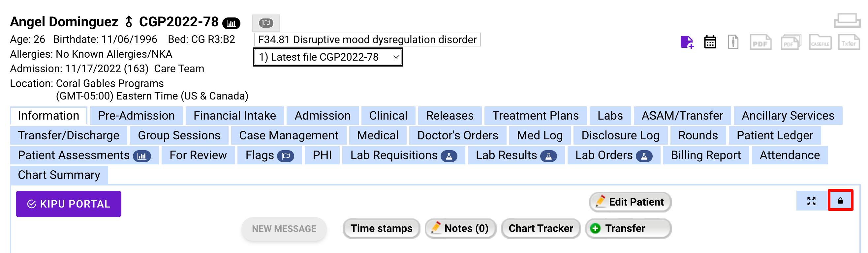Open the calendar icon in header
The height and width of the screenshot is (253, 868).
710,42
